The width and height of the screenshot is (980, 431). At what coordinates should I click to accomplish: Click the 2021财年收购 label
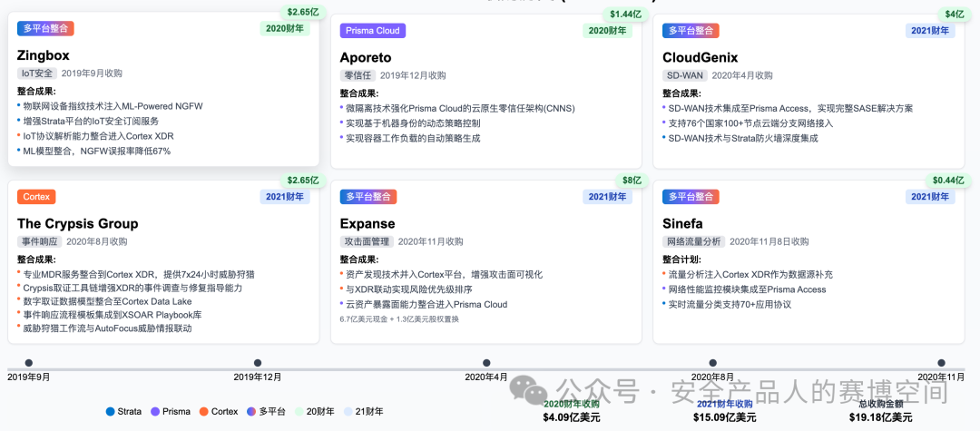tap(724, 404)
